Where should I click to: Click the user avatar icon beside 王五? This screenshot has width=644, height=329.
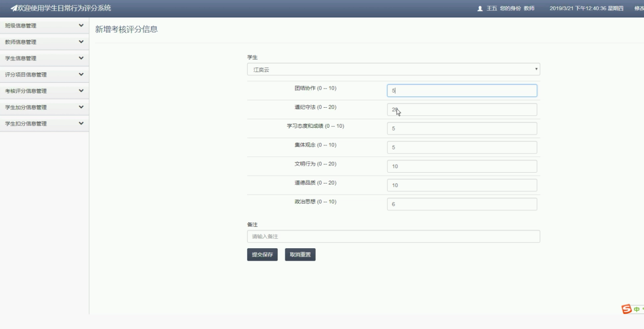tap(480, 8)
